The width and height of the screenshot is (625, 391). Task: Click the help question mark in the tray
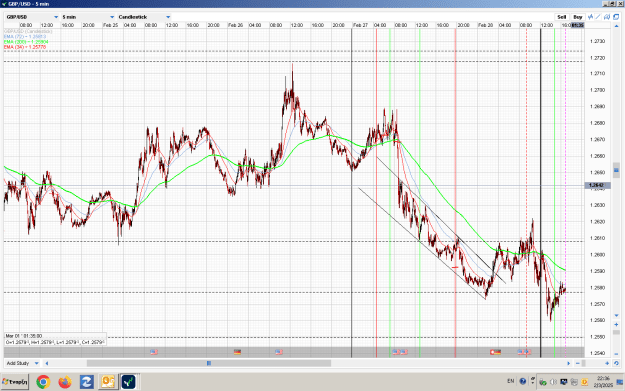(523, 381)
